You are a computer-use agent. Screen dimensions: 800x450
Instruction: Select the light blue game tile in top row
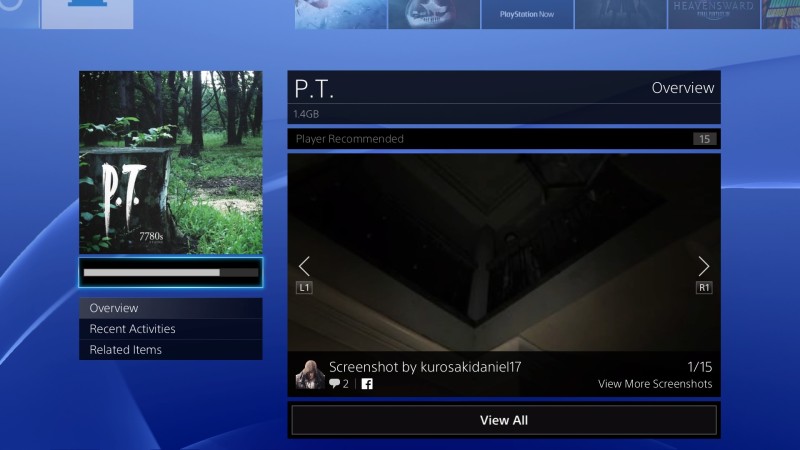[341, 14]
